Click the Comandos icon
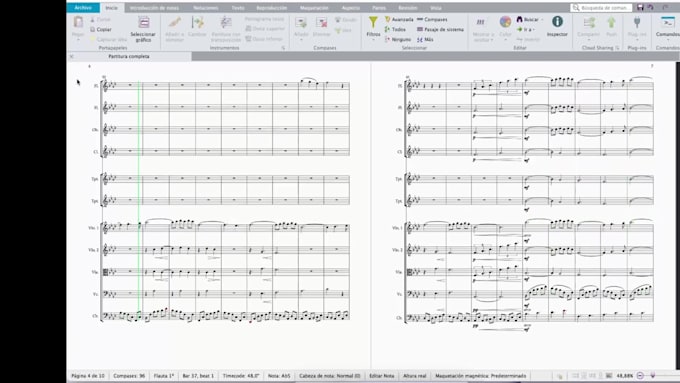The width and height of the screenshot is (680, 383). [667, 23]
